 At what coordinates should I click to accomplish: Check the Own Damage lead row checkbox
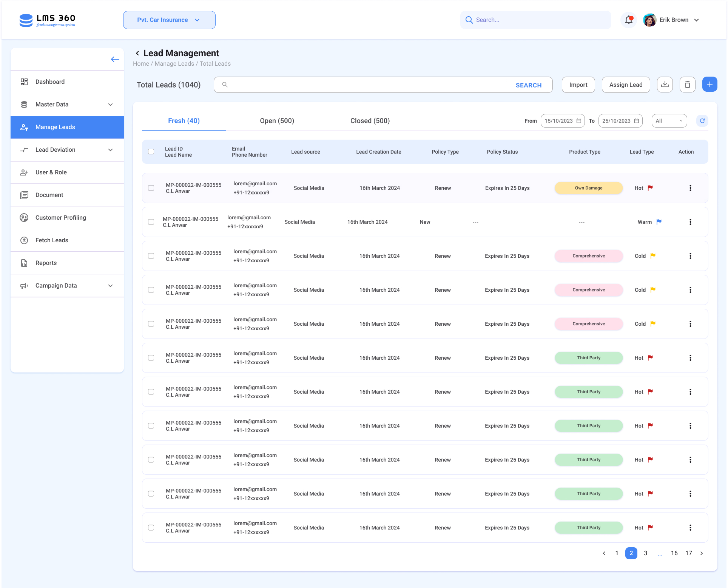tap(151, 188)
